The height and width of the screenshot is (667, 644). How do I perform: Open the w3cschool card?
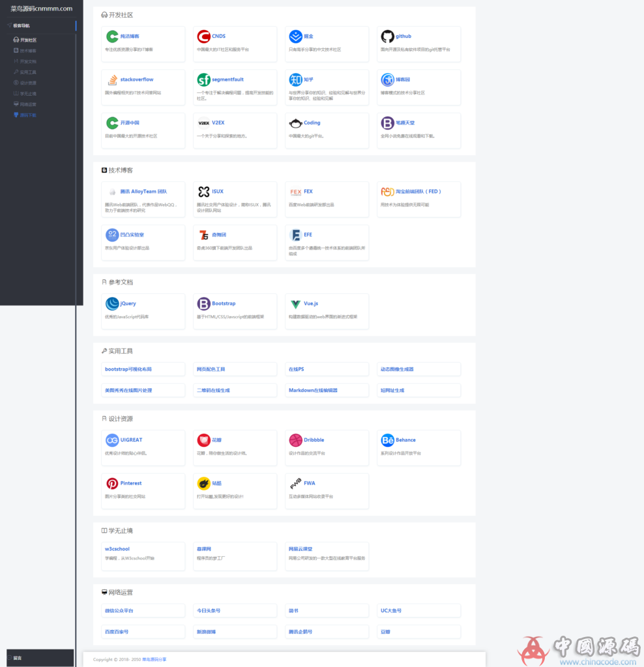117,549
